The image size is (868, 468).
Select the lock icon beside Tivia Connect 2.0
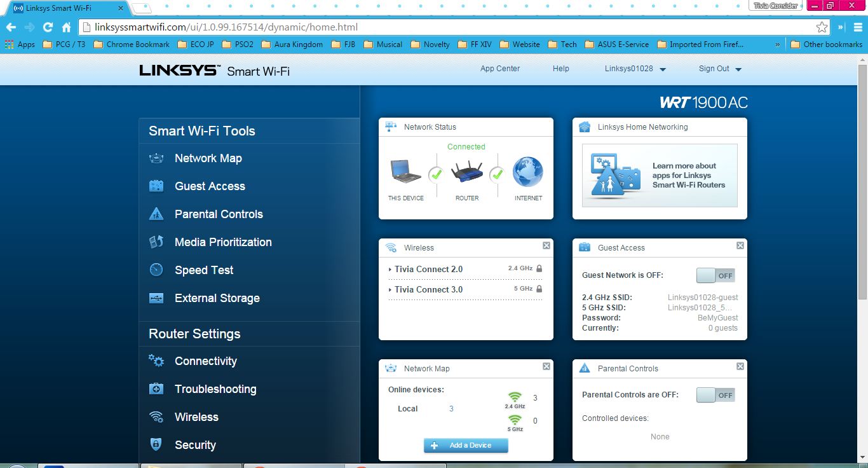539,268
